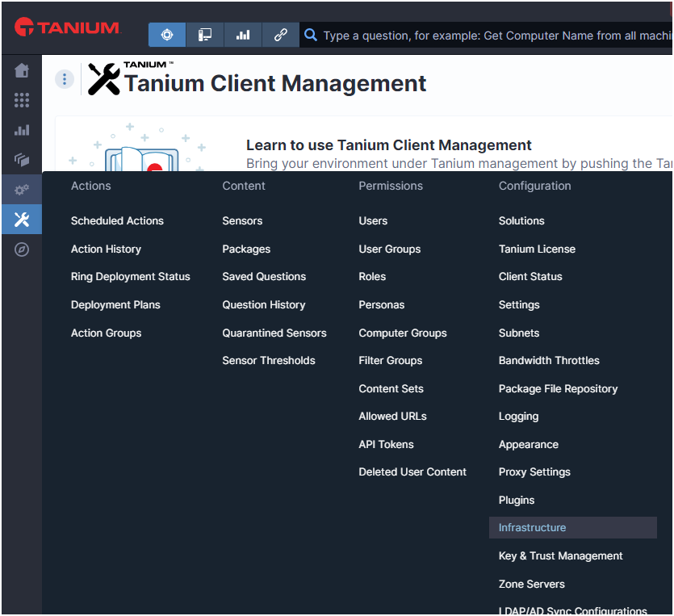
Task: Click the highlighted target icon in top toolbar
Action: pyautogui.click(x=167, y=36)
